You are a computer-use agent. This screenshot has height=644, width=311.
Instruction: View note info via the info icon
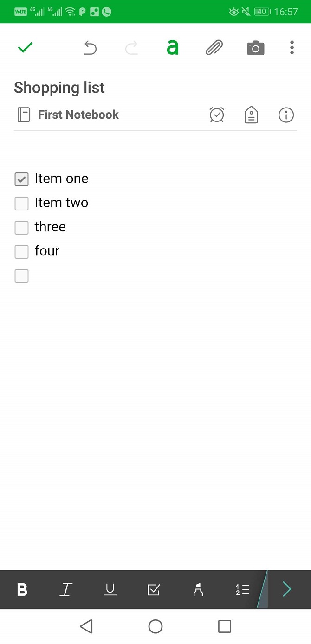coord(286,115)
